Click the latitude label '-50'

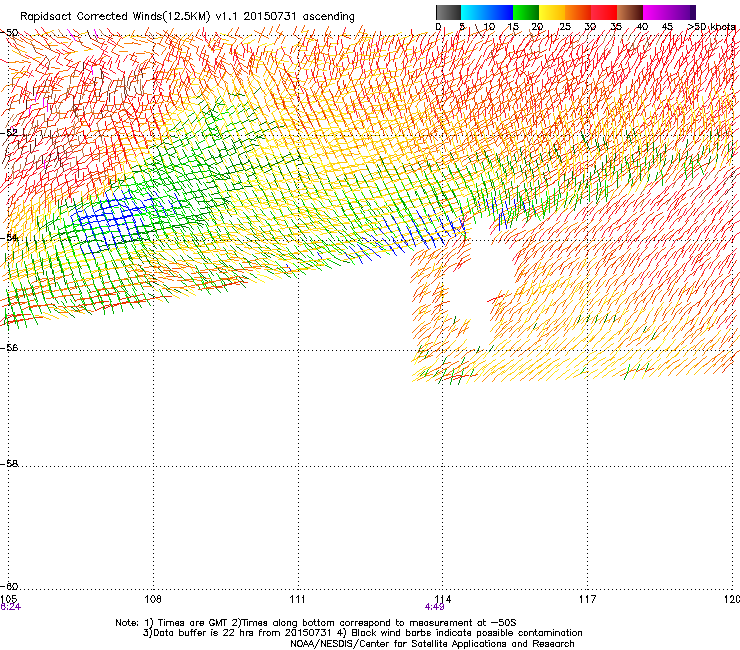pos(10,33)
